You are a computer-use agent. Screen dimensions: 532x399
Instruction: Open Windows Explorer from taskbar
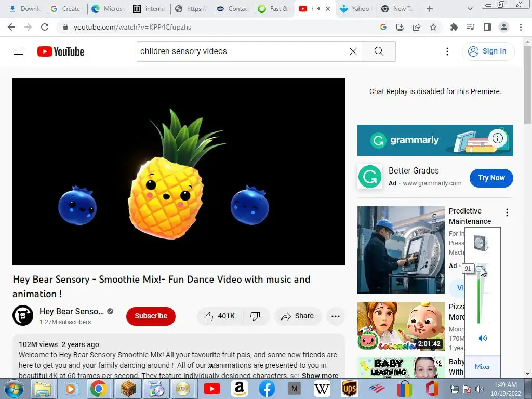(x=43, y=389)
